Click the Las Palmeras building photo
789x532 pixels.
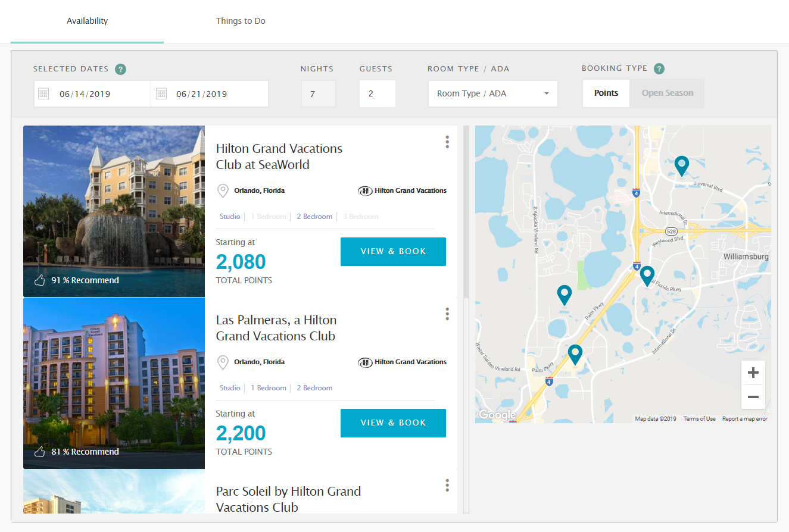point(114,383)
